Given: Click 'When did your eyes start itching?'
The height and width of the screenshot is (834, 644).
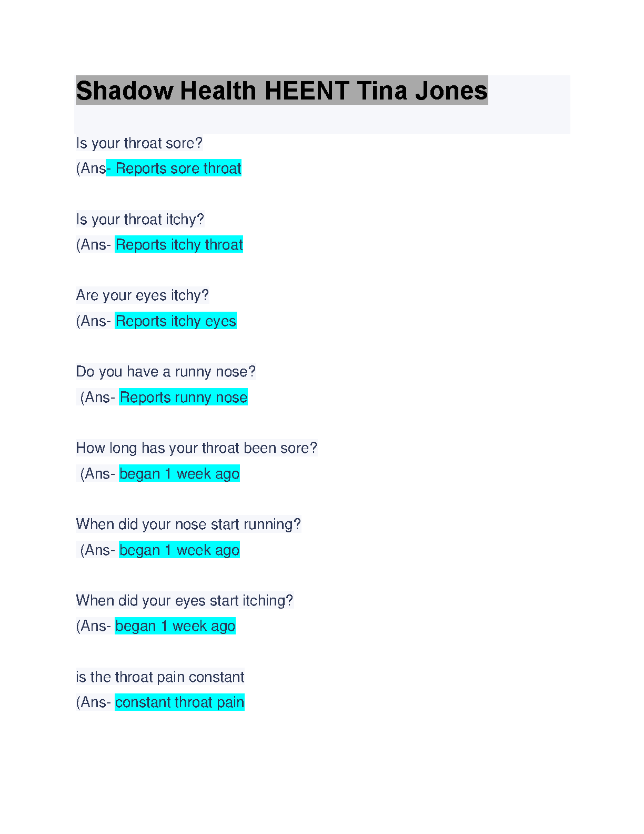Looking at the screenshot, I should tap(185, 601).
